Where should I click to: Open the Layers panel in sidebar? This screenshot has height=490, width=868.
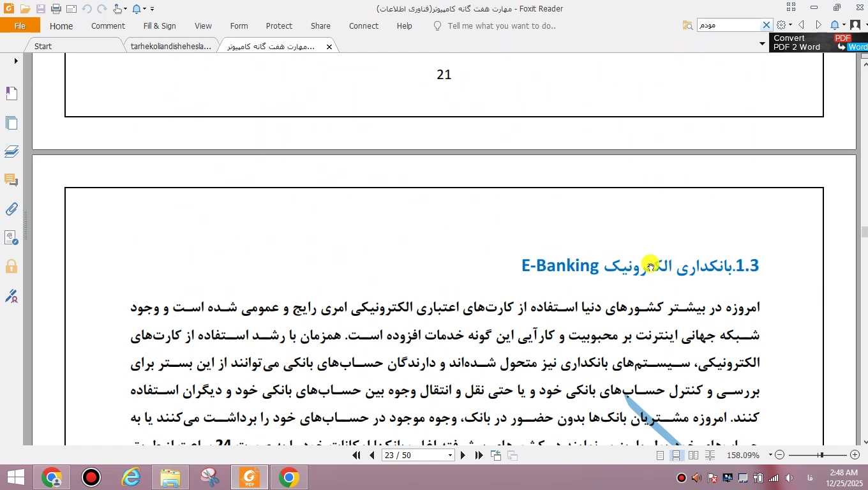pos(11,152)
